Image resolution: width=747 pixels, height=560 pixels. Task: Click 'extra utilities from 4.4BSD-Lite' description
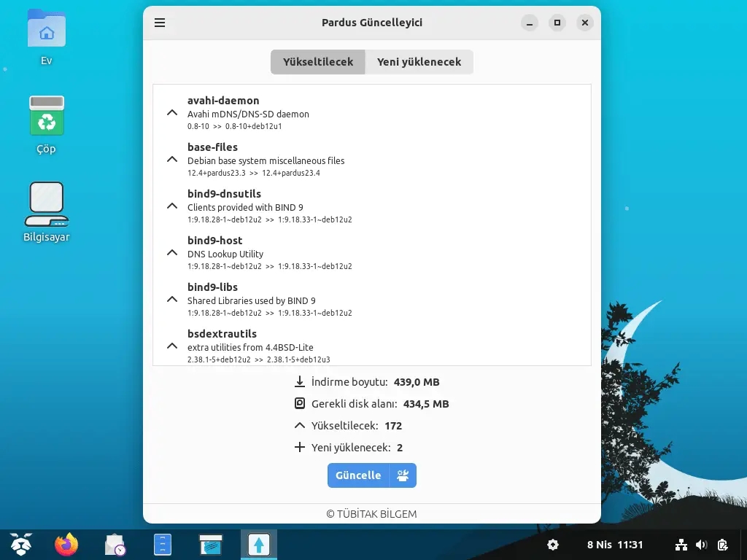(250, 348)
